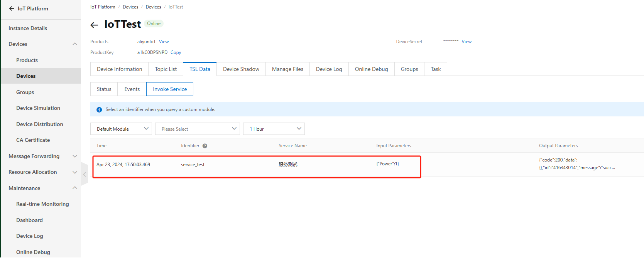Click the IoT Platform back arrow in sidebar
Image resolution: width=644 pixels, height=259 pixels.
pos(12,8)
